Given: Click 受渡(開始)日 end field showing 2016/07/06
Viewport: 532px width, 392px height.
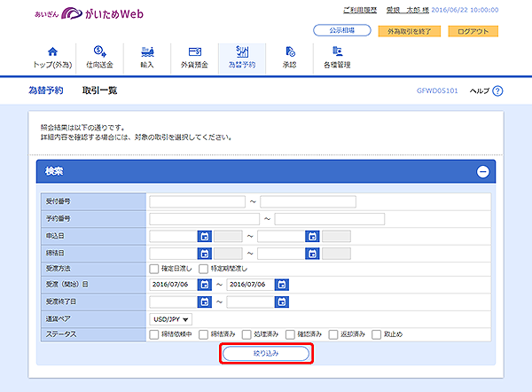Looking at the screenshot, I should tap(251, 285).
